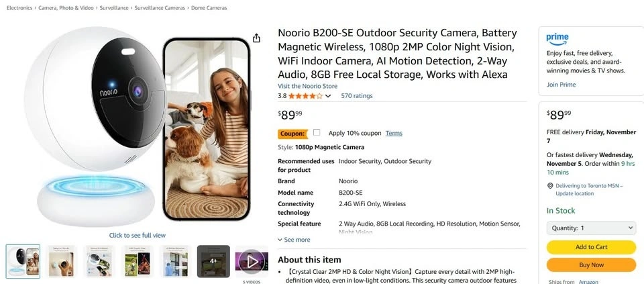The image size is (644, 284).
Task: Click the location pin delivery icon
Action: pos(550,186)
